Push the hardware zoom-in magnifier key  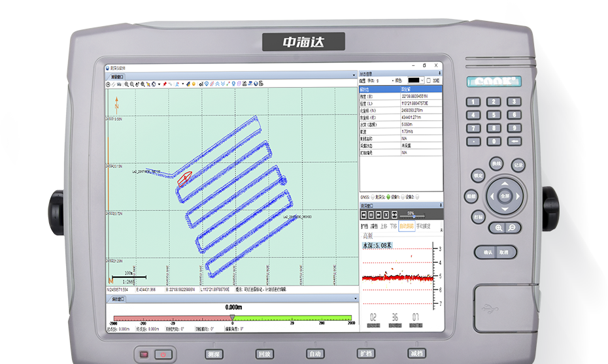tap(499, 228)
